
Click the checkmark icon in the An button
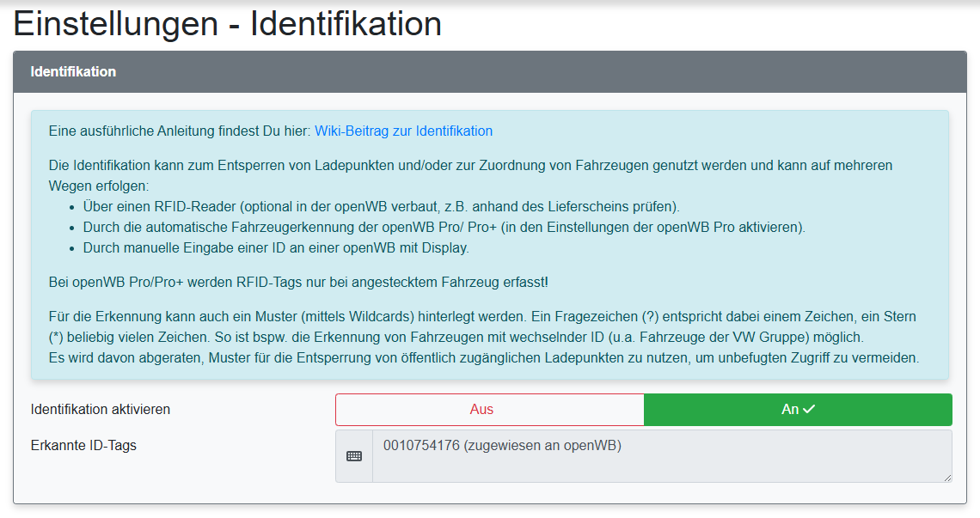[809, 410]
